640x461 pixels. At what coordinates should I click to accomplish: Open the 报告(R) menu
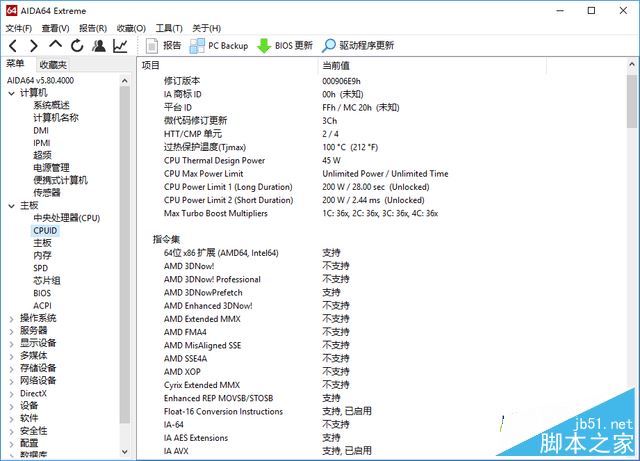[93, 28]
